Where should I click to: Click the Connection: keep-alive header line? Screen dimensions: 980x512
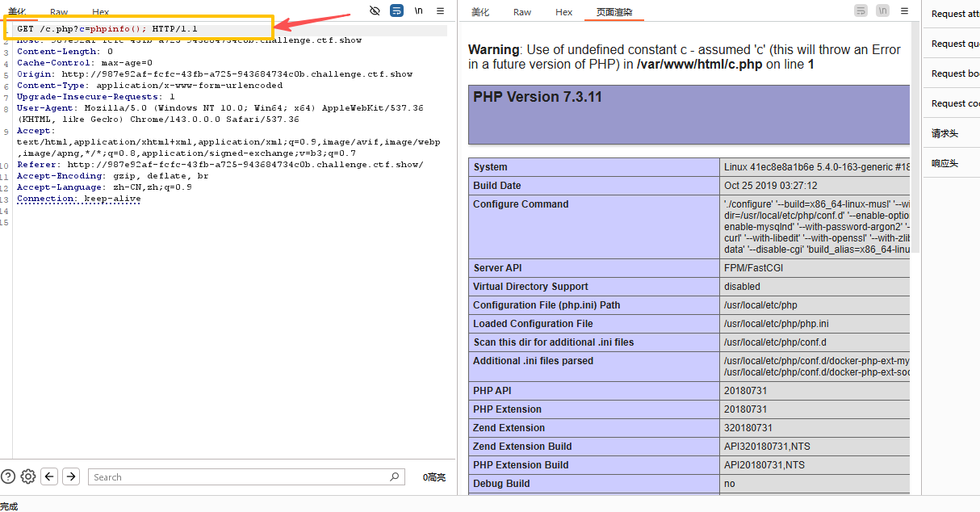point(79,199)
